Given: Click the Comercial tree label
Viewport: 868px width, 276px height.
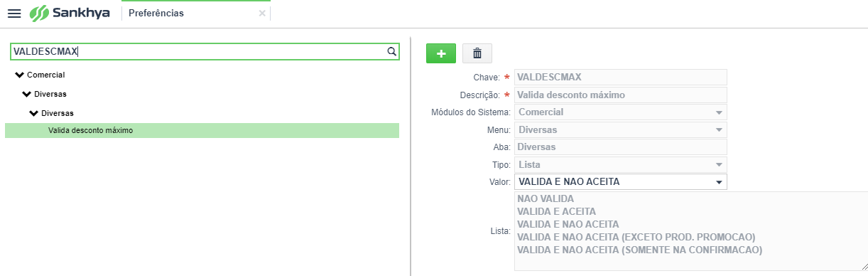Looking at the screenshot, I should pos(46,75).
